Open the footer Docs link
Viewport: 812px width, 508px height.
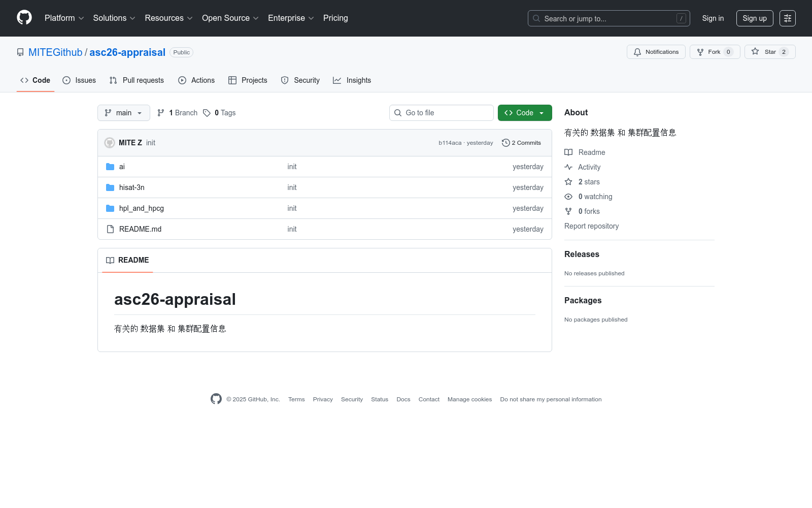click(x=403, y=399)
